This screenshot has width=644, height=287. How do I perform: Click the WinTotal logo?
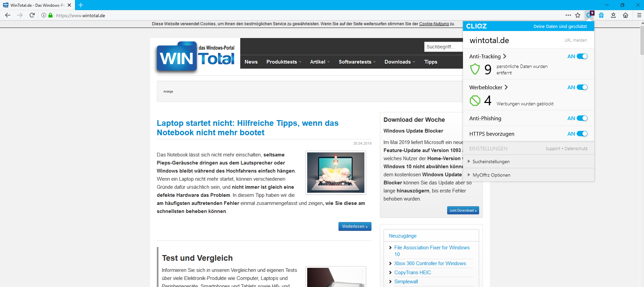[196, 57]
